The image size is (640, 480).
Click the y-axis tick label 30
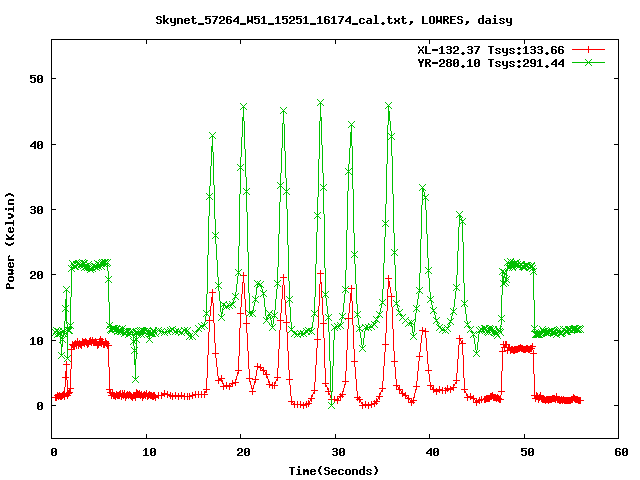tap(36, 210)
